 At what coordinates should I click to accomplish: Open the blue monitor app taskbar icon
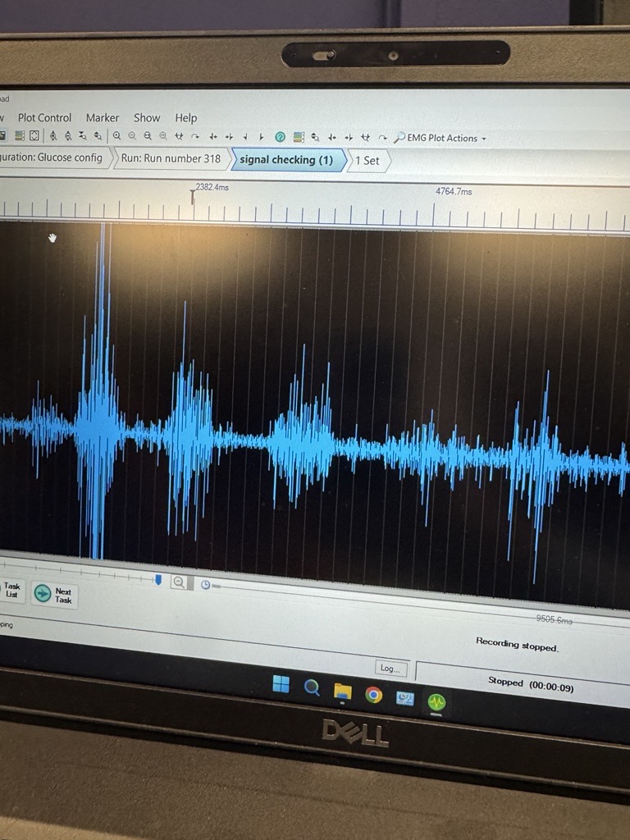(405, 699)
